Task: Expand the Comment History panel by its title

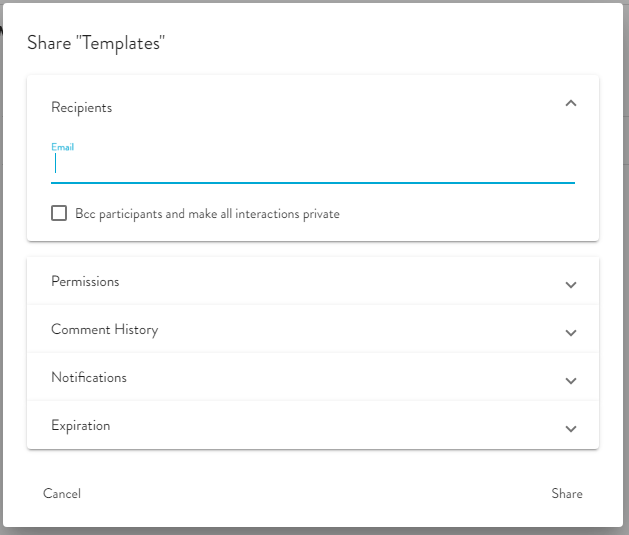Action: (x=104, y=330)
